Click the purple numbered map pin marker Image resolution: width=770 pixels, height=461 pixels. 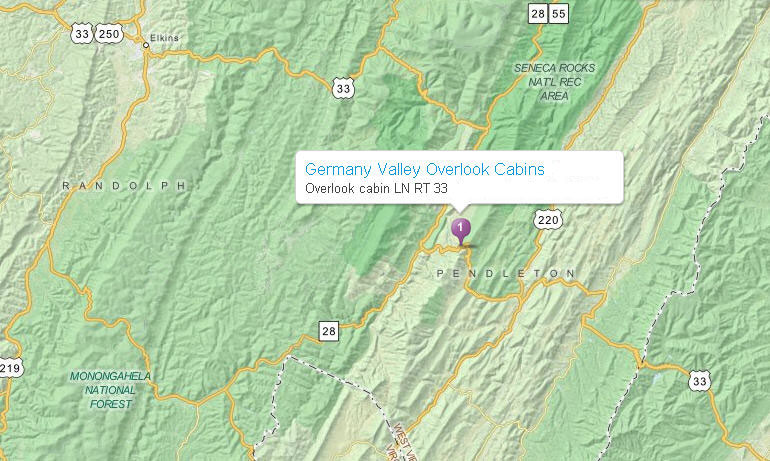click(461, 232)
